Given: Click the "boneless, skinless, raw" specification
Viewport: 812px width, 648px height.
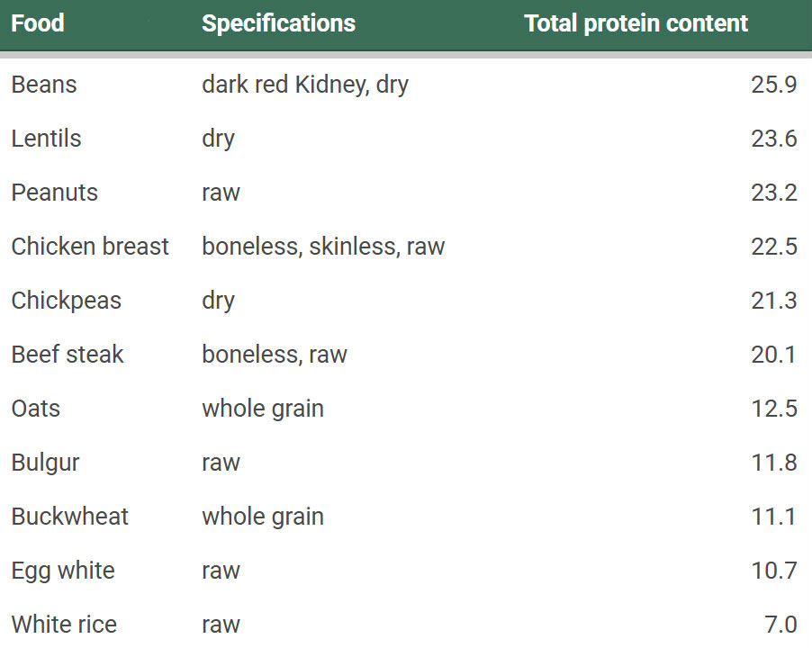Looking at the screenshot, I should pos(323,247).
